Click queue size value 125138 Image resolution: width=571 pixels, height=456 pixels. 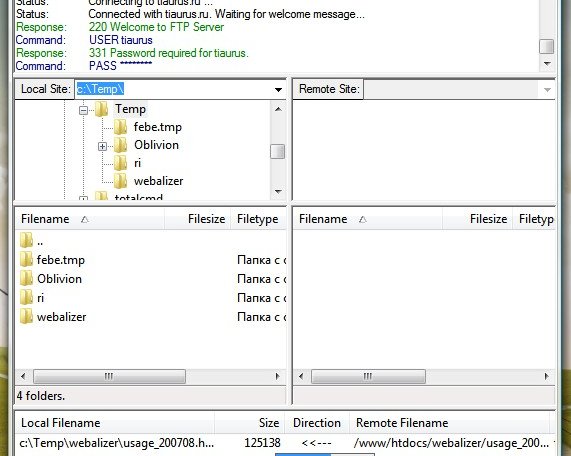click(x=263, y=443)
